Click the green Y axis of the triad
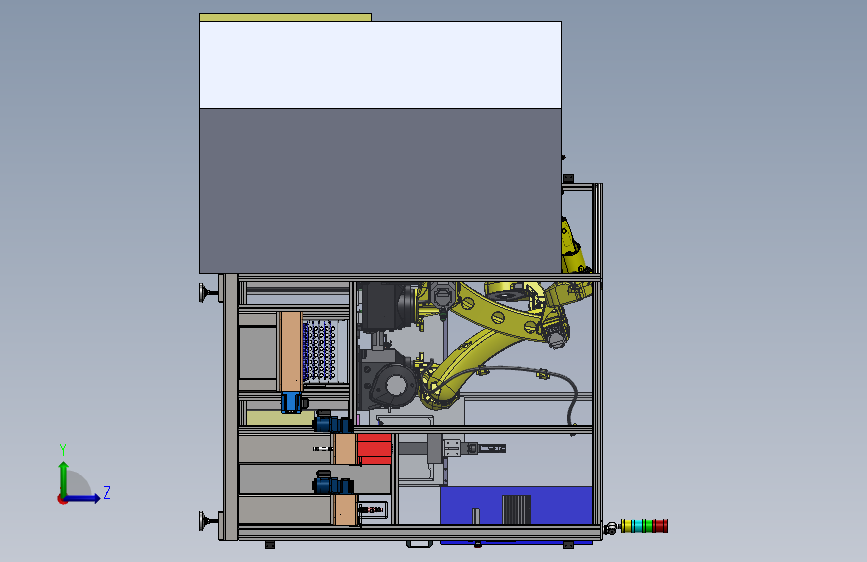867x562 pixels. point(64,479)
